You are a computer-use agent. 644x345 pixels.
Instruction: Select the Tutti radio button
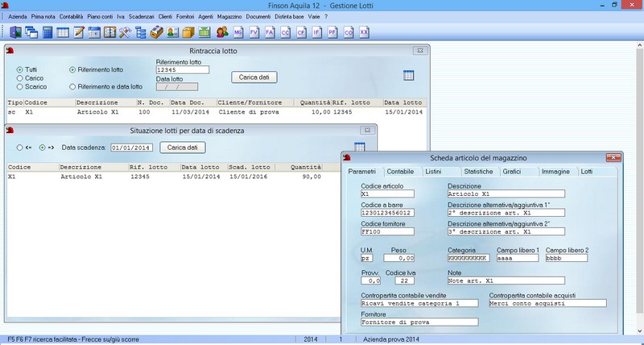point(19,70)
